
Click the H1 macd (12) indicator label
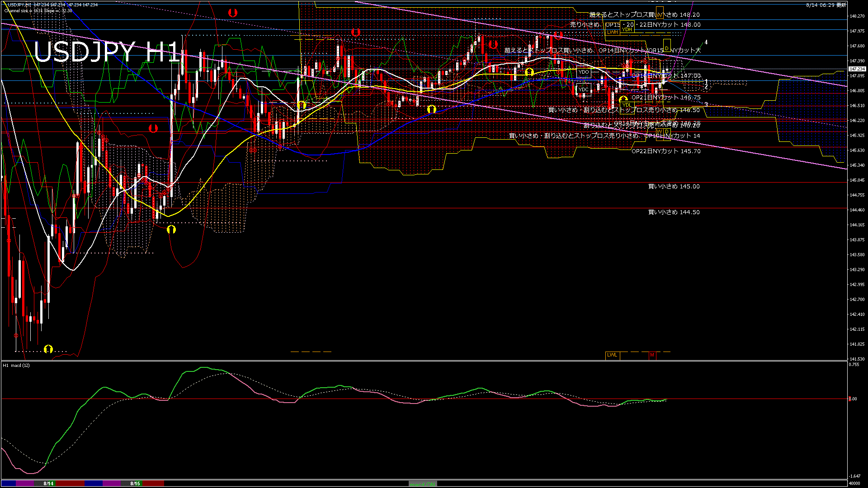pyautogui.click(x=16, y=365)
